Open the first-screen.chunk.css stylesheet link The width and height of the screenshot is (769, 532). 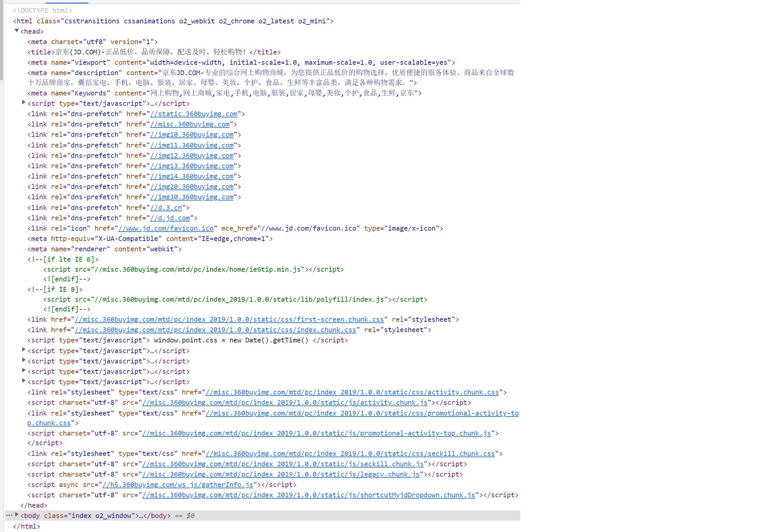coord(229,320)
